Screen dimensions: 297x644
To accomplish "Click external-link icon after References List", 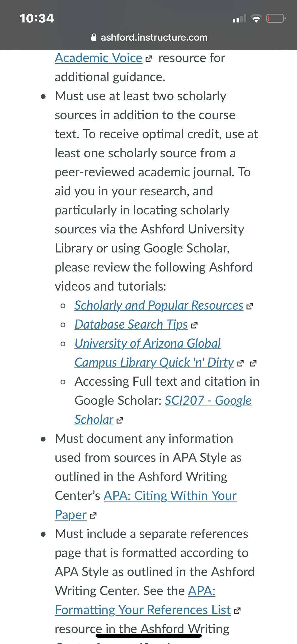I will (x=237, y=611).
